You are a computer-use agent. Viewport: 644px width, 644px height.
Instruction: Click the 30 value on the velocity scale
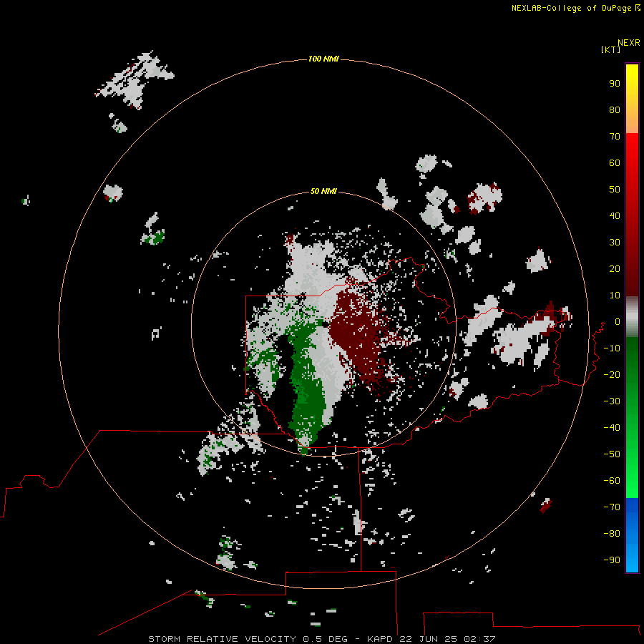[615, 243]
